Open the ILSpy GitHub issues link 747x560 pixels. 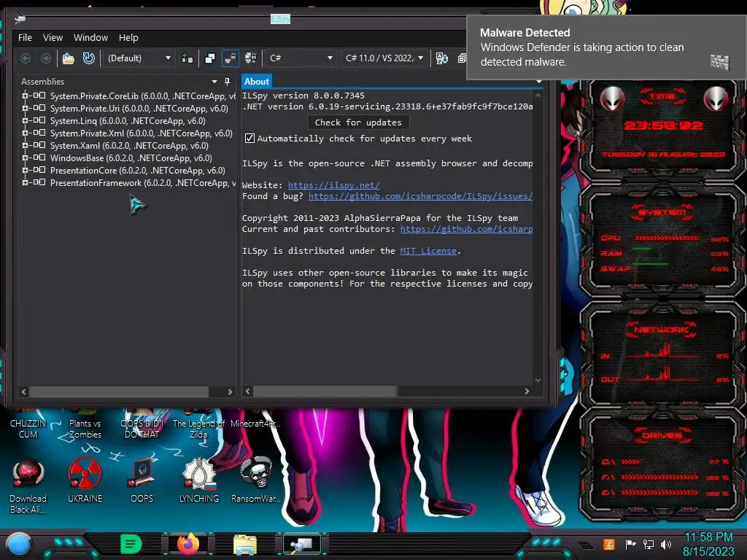click(x=421, y=196)
